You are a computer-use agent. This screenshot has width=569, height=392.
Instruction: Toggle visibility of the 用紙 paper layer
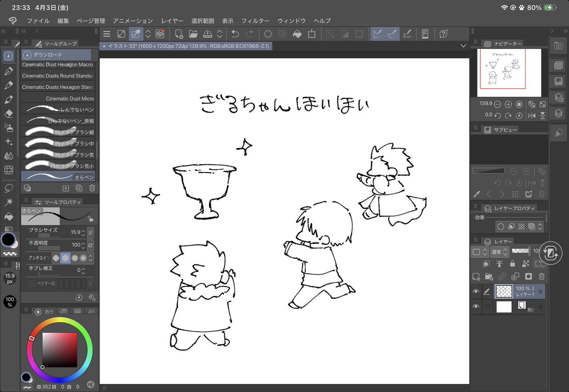(x=476, y=306)
